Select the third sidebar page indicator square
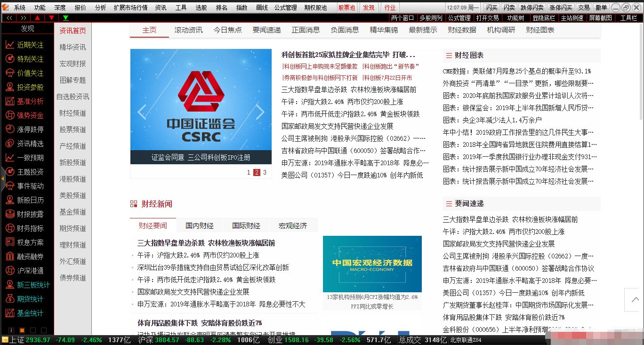 pos(33,330)
